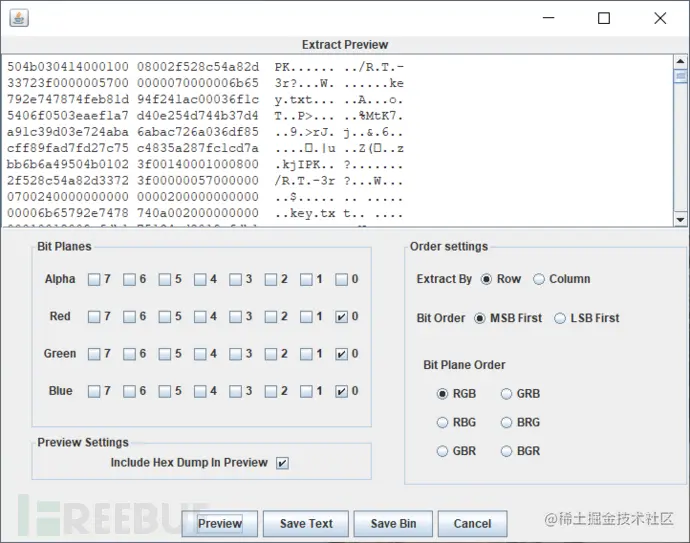This screenshot has width=690, height=543.
Task: Uncheck the Green bit plane 0 box
Action: (x=341, y=354)
